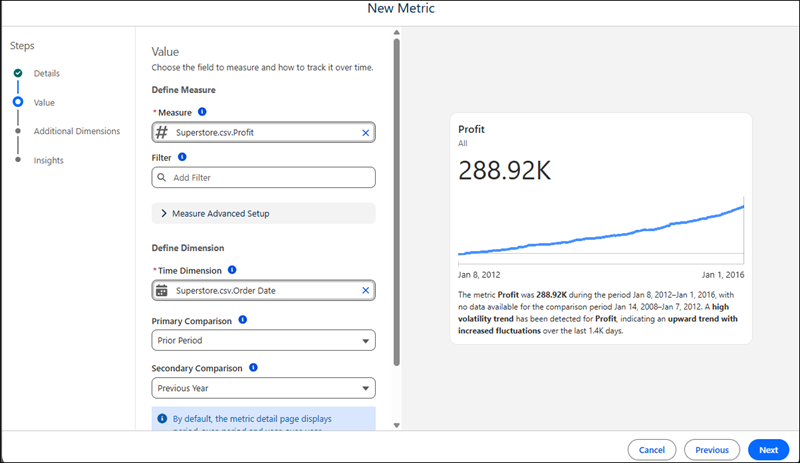The image size is (800, 464).
Task: Click the info icon next to Secondary Comparison
Action: click(x=254, y=368)
